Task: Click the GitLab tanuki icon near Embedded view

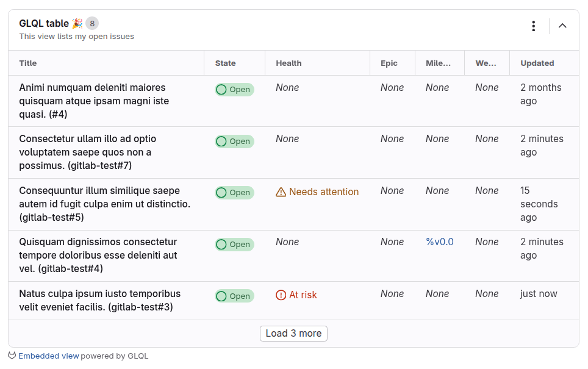Action: (13, 356)
